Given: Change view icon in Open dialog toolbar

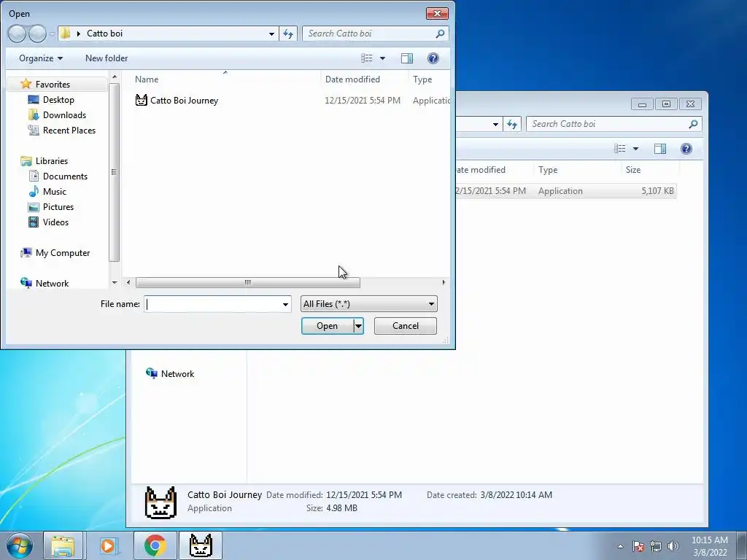Looking at the screenshot, I should click(x=367, y=58).
